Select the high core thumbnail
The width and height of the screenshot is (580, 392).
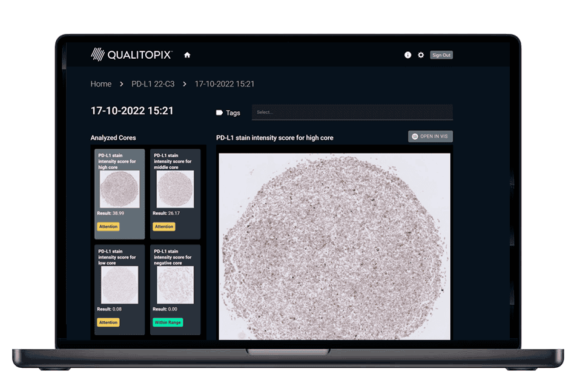119,189
